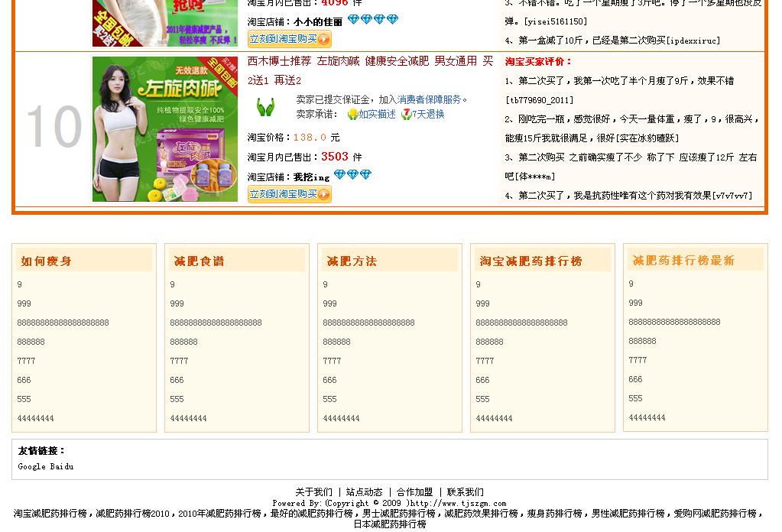Screen dimensions: 782x532
Task: Open '44444444' in the 如何瘦身 column
Action: tap(35, 418)
